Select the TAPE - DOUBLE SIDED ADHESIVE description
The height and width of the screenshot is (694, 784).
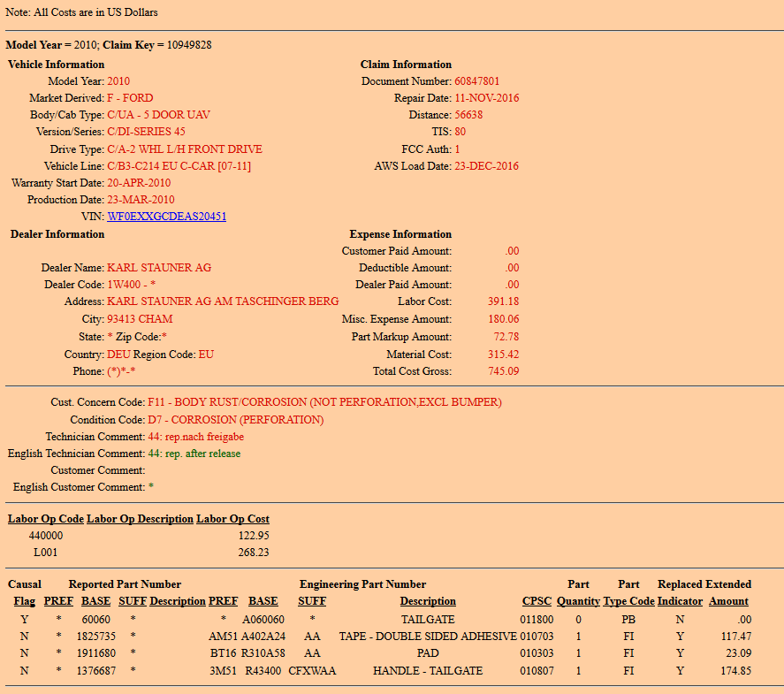point(428,637)
